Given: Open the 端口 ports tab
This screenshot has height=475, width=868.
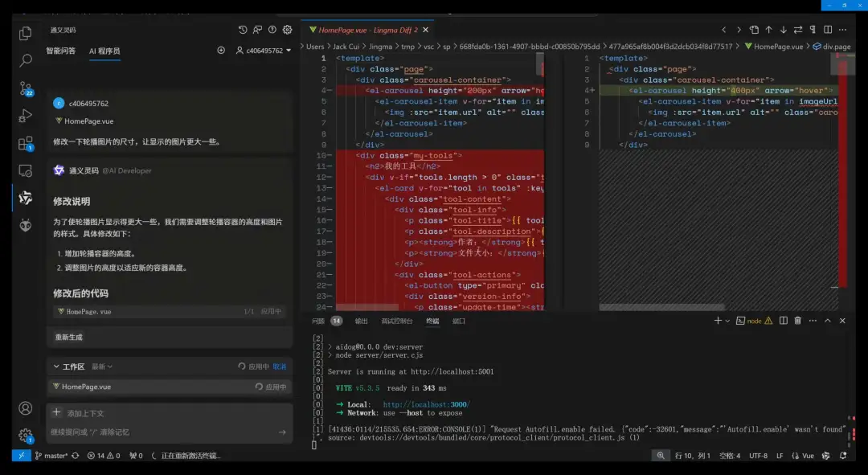Looking at the screenshot, I should [459, 321].
